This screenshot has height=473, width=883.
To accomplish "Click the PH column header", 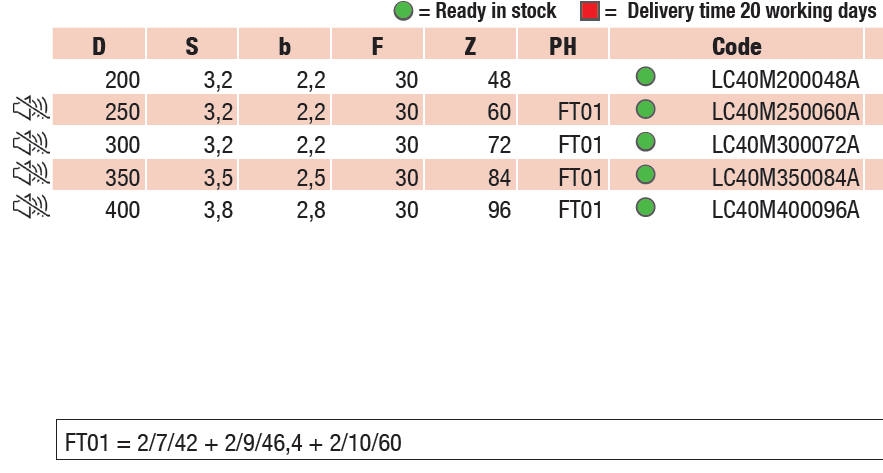I will [x=563, y=46].
